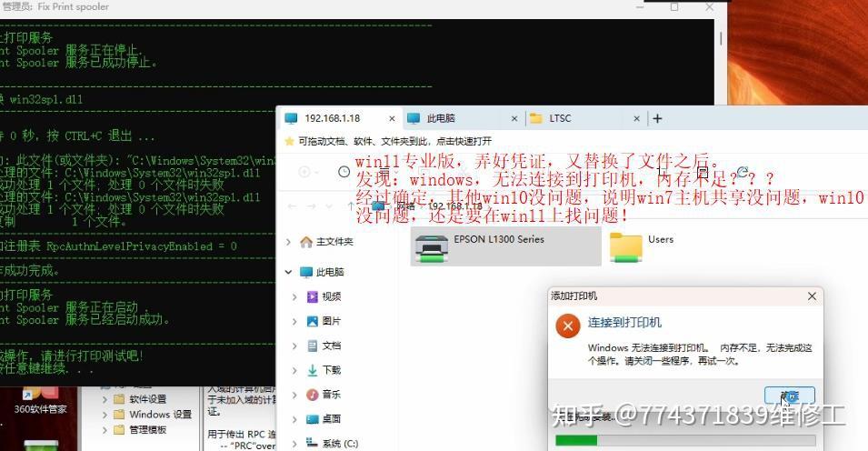The height and width of the screenshot is (451, 868).
Task: Close the 添加打印机 dialog with X
Action: pos(812,296)
